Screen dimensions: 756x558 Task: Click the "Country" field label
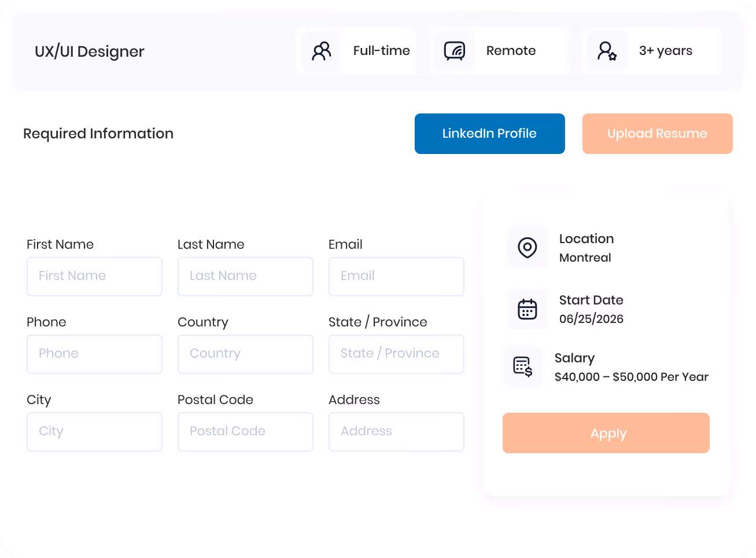point(203,322)
